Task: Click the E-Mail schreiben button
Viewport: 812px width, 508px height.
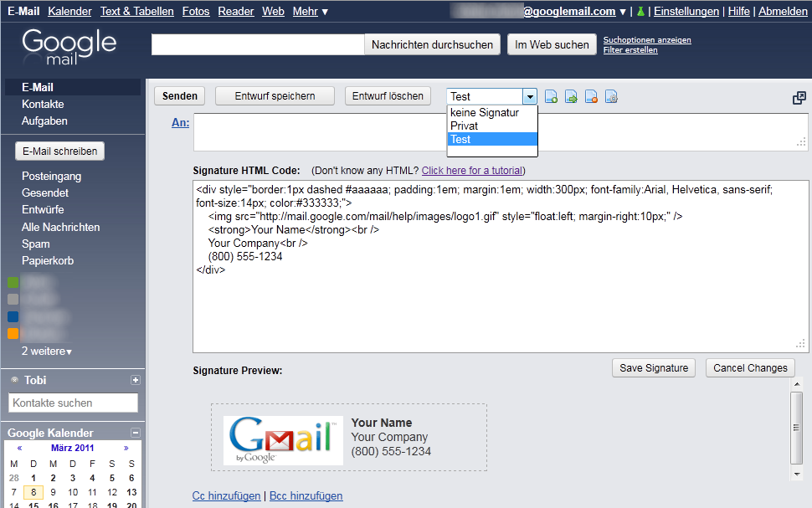Action: (x=60, y=151)
